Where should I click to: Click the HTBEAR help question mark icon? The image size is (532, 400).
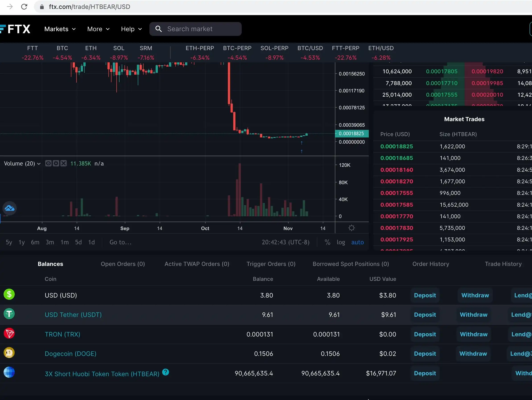coord(165,372)
